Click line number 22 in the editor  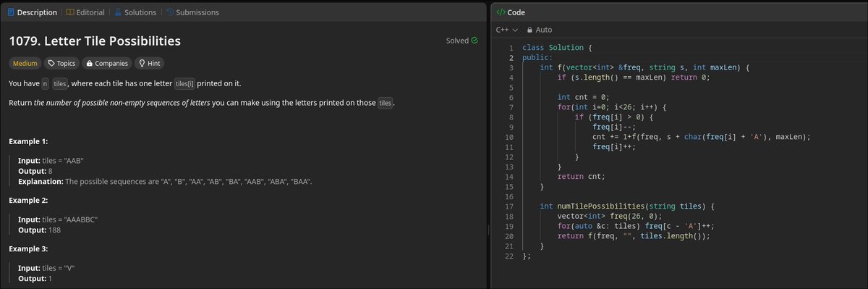coord(509,256)
